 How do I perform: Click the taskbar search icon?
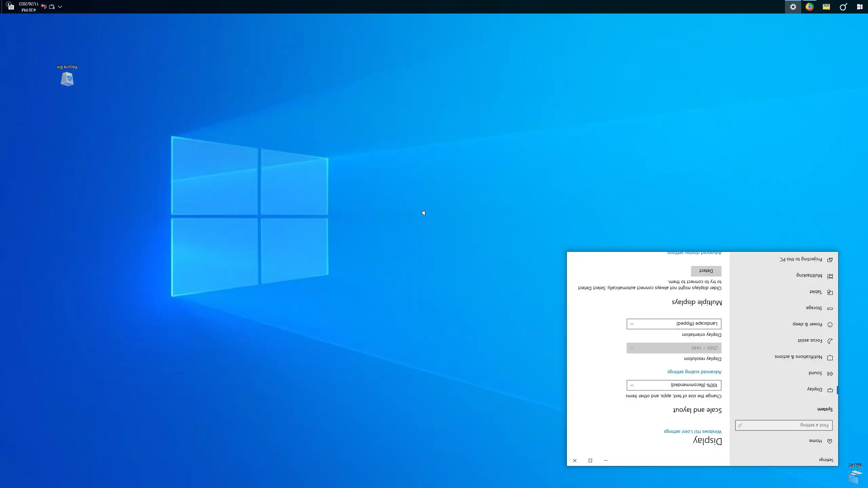click(x=843, y=7)
